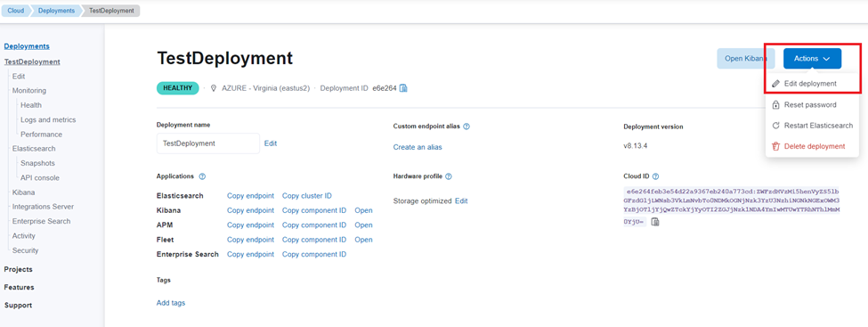This screenshot has height=327, width=868.
Task: Click the refresh icon for Restart Elasticsearch
Action: [x=775, y=126]
